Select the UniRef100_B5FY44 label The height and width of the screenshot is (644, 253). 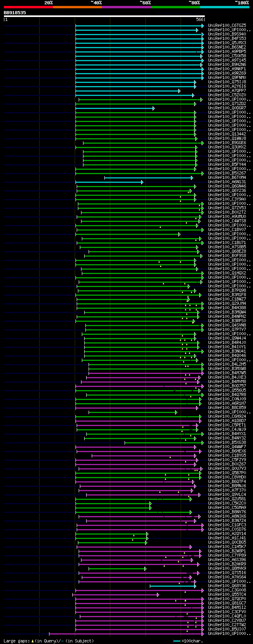(227, 164)
